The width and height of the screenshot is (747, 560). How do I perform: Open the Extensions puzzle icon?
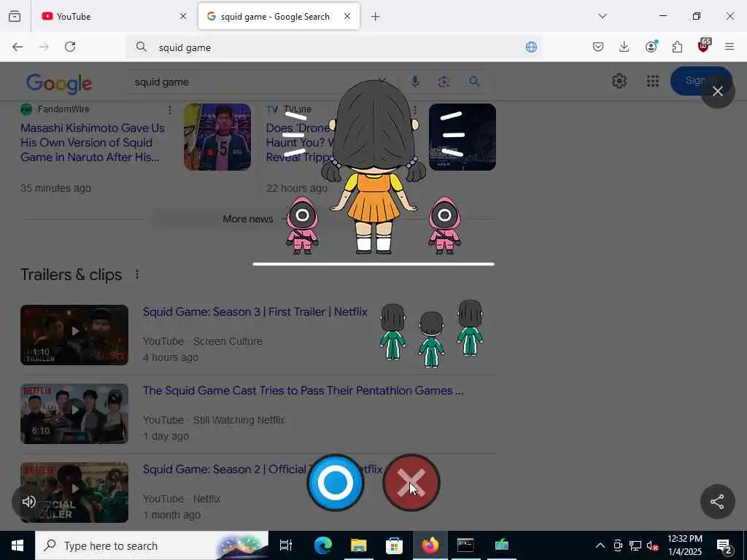pos(677,47)
